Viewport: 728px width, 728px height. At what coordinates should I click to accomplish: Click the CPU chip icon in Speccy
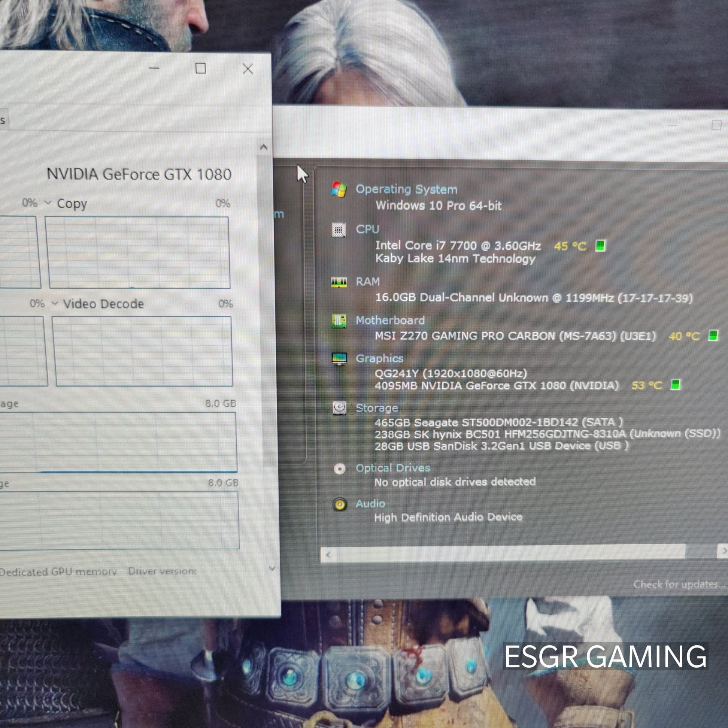pos(339,230)
